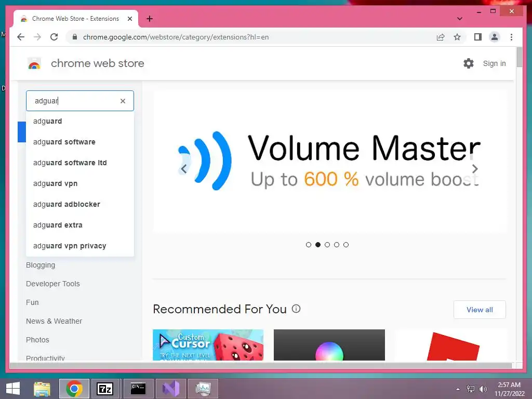Open the tab search chevron
Screen dimensions: 532x399
[x=459, y=19]
